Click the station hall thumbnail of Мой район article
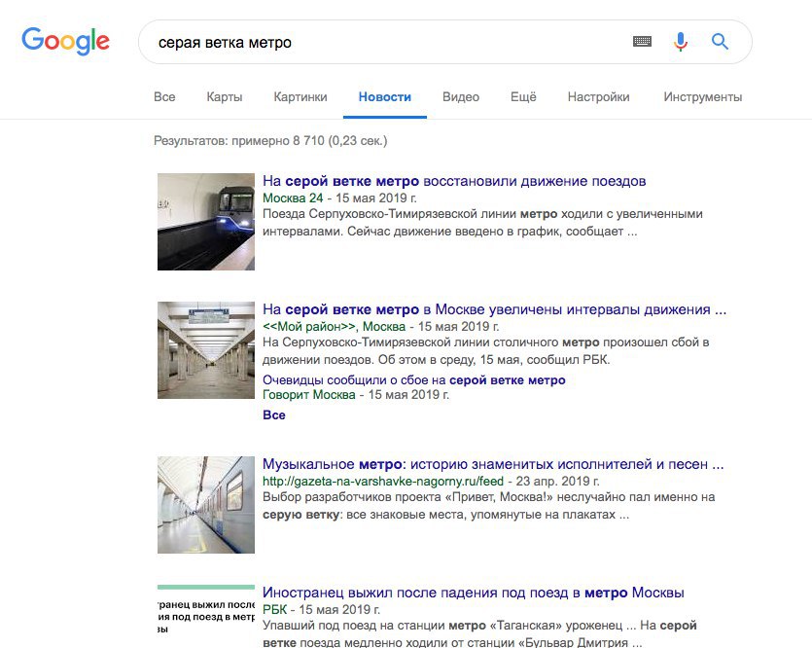This screenshot has width=812, height=648. pyautogui.click(x=206, y=350)
